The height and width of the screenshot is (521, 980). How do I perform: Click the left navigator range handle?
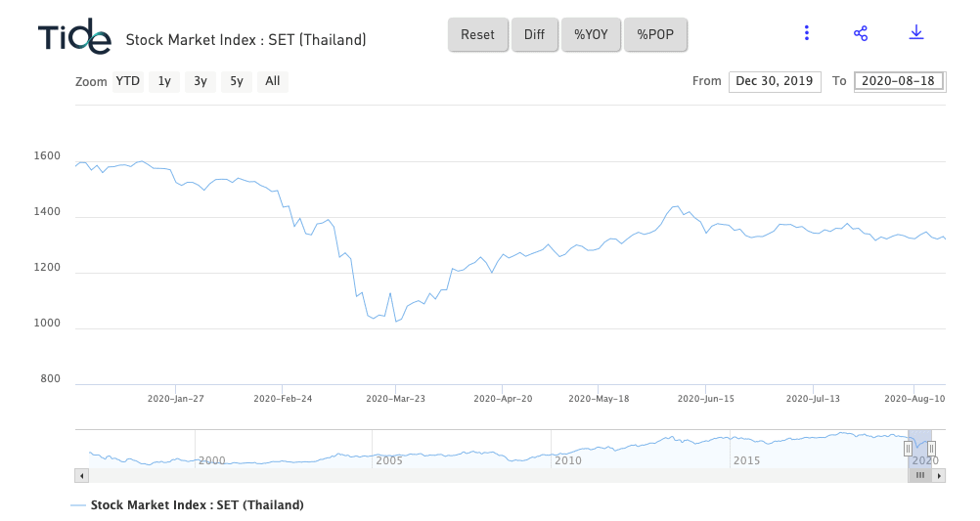(x=908, y=449)
